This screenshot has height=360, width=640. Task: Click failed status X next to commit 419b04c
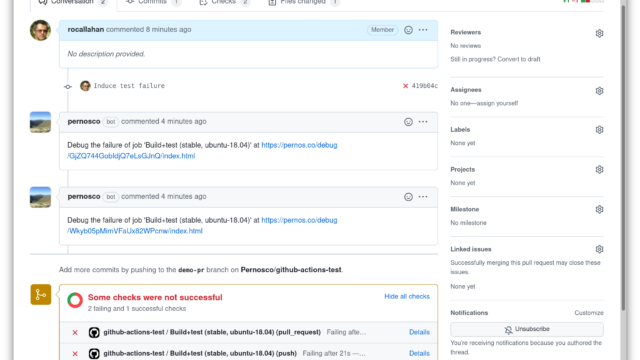point(405,86)
